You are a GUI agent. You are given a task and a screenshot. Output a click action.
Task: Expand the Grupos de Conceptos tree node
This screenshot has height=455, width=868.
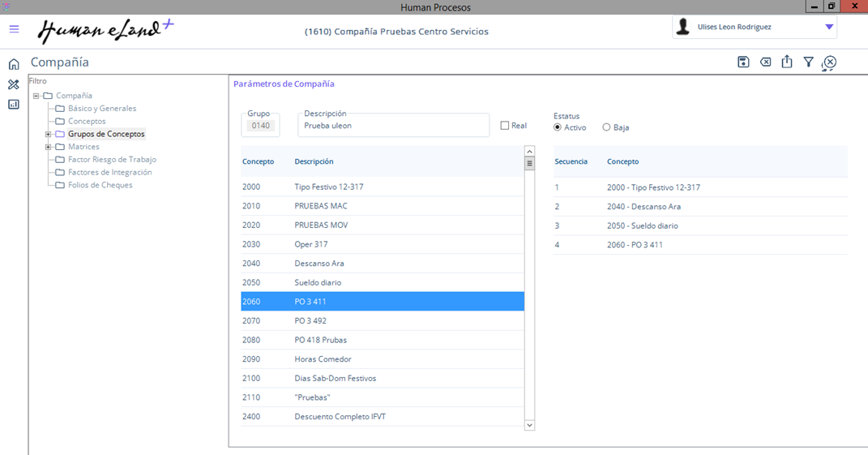tap(49, 135)
